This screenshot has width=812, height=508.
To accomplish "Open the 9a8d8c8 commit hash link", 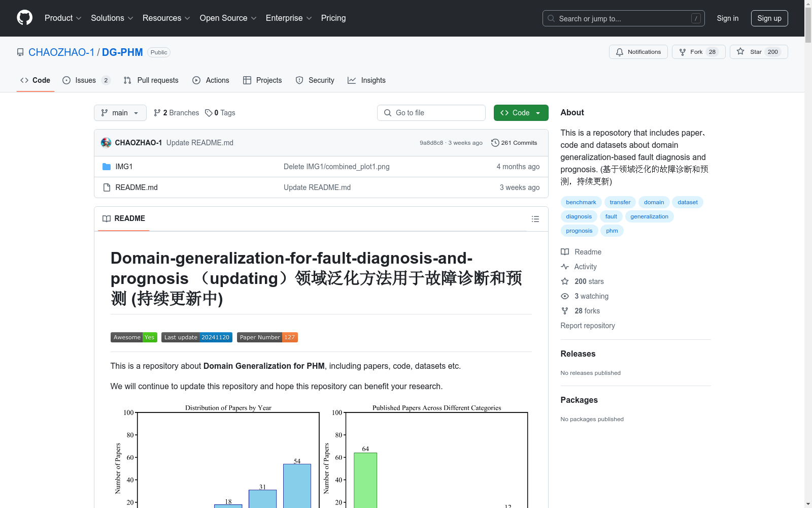I will click(431, 143).
